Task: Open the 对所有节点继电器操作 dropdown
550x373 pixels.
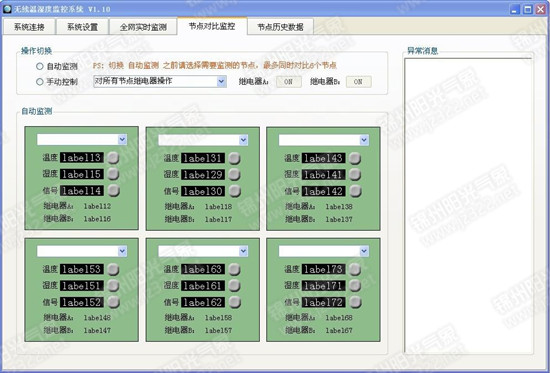Action: point(160,81)
